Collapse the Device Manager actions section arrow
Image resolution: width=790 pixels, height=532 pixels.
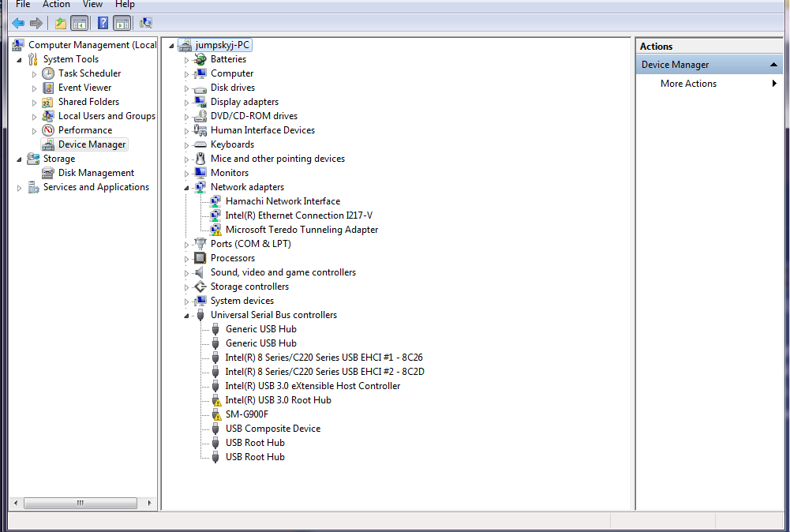(x=773, y=65)
